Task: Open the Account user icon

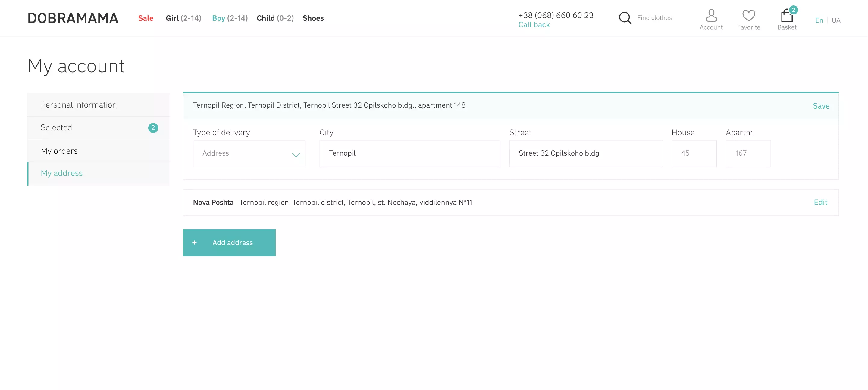Action: click(711, 15)
